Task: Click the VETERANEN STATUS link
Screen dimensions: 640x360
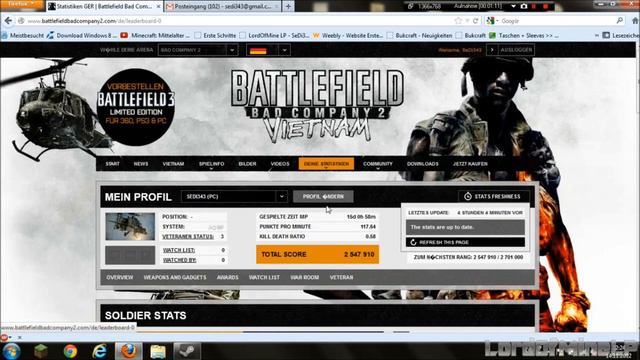Action: (x=188, y=236)
